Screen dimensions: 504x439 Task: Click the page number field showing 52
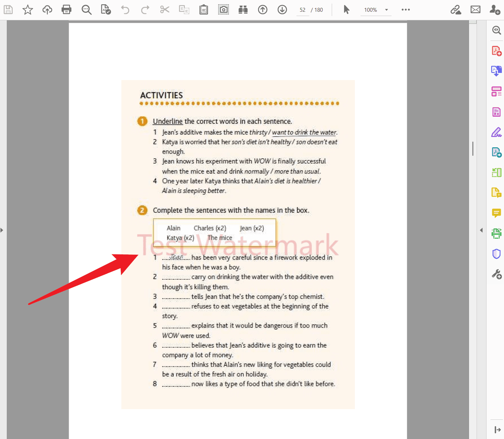click(303, 10)
